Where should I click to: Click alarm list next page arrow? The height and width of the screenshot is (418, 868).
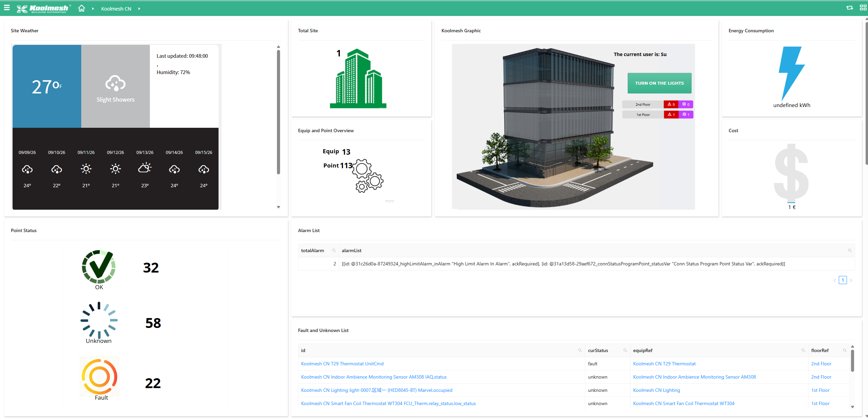[x=851, y=280]
